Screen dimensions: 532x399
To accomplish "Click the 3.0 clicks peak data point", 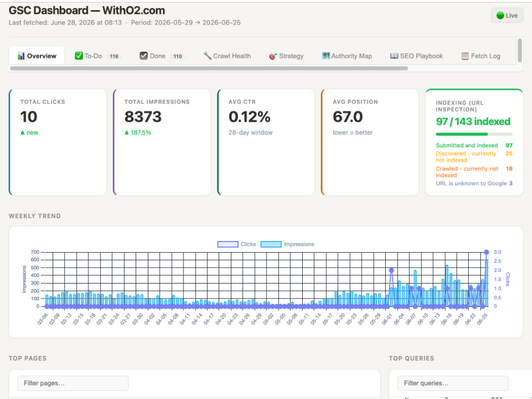I will [487, 252].
